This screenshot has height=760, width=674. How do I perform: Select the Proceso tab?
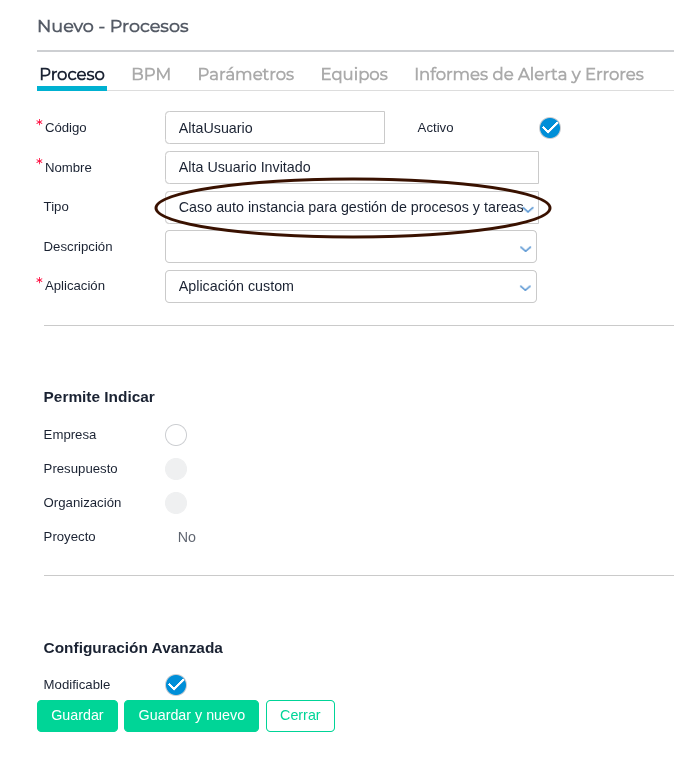click(x=72, y=74)
